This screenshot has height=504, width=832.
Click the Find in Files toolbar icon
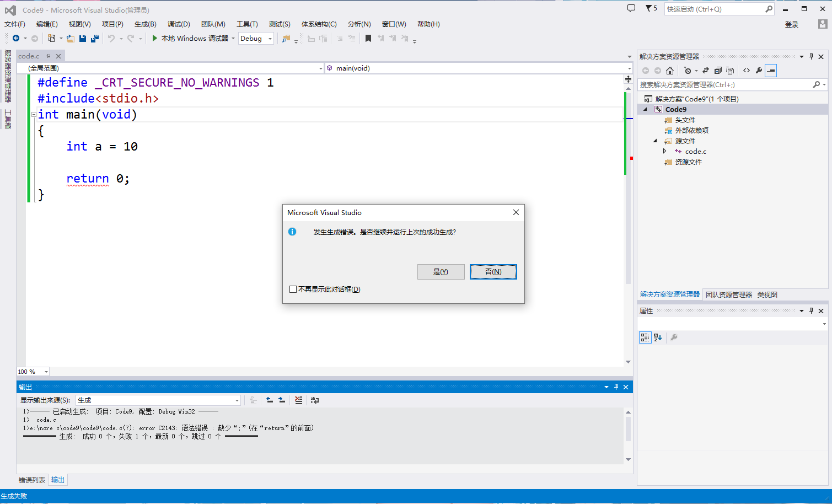[x=286, y=39]
